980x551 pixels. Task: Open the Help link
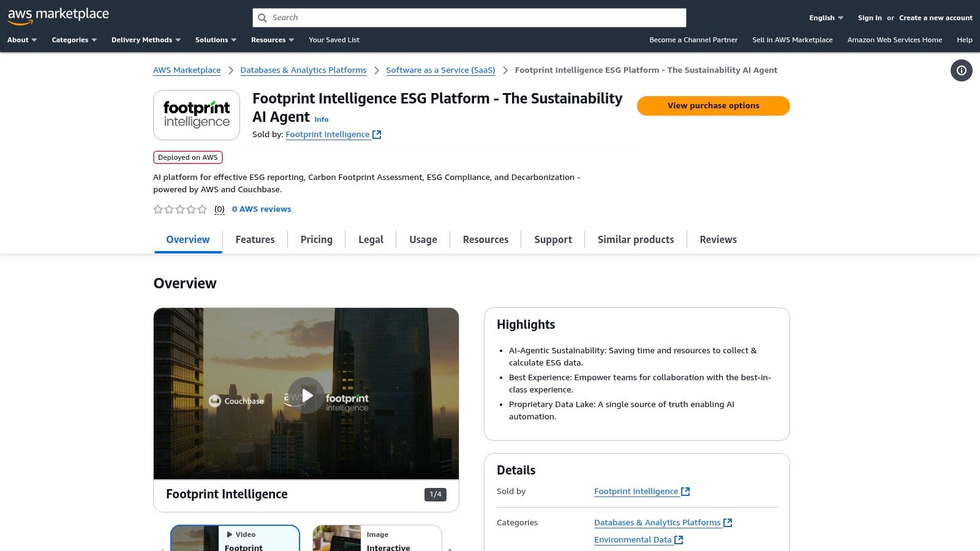pos(965,40)
